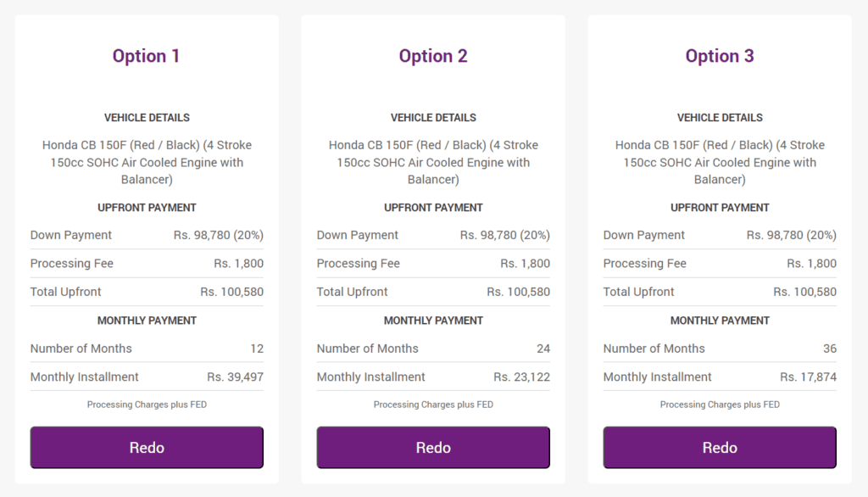This screenshot has height=497, width=868.
Task: Click the 36 months value in Option 3
Action: click(x=830, y=349)
